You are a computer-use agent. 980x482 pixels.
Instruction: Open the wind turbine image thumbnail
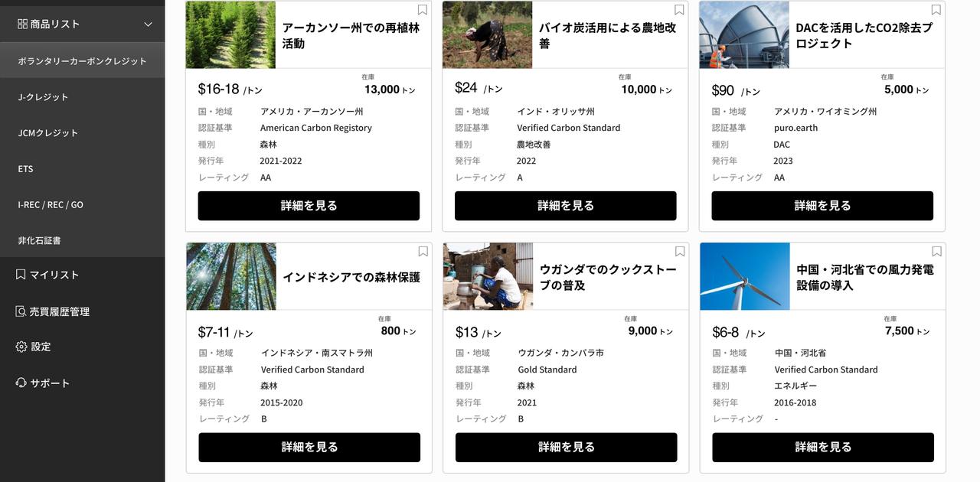[x=745, y=276]
